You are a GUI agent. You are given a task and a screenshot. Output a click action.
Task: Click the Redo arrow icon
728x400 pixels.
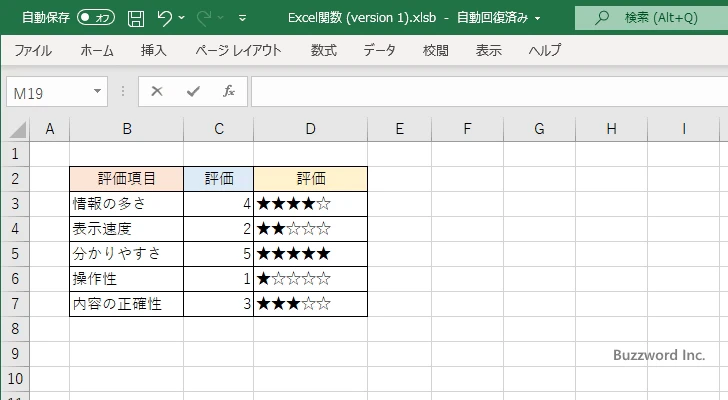(x=205, y=18)
